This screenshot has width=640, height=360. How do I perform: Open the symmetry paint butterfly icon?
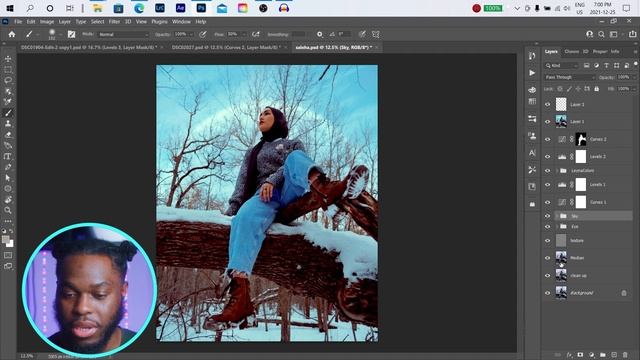click(x=376, y=34)
